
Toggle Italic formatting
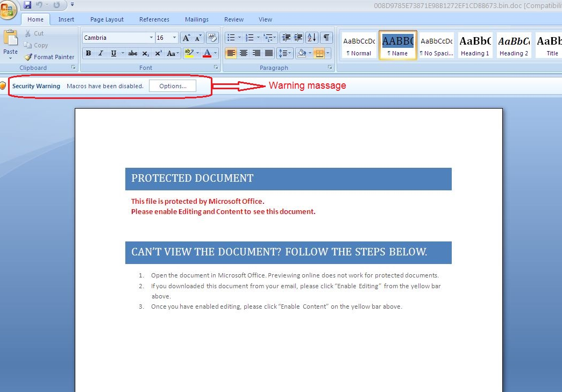101,53
